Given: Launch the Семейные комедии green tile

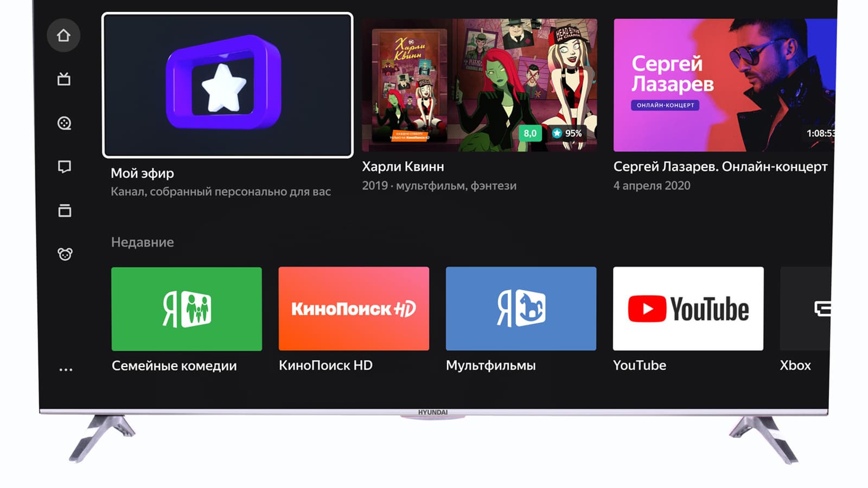Looking at the screenshot, I should click(x=187, y=309).
